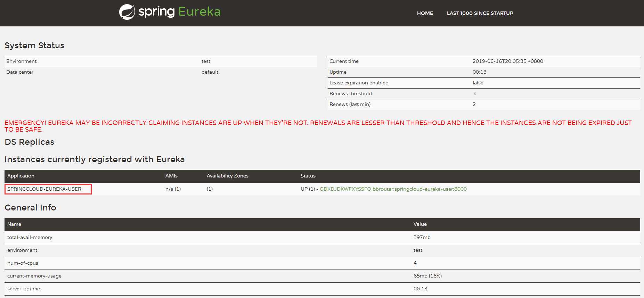
Task: Click the Environment label in System Status
Action: click(22, 61)
